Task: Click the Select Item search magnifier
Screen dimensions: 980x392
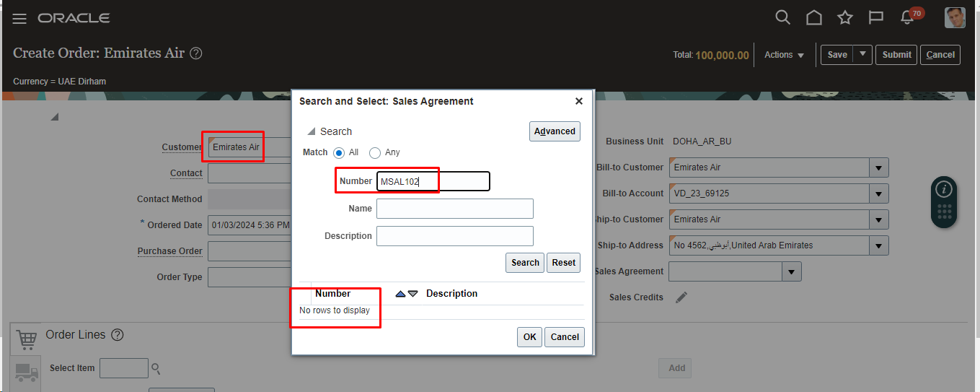Action: (155, 369)
